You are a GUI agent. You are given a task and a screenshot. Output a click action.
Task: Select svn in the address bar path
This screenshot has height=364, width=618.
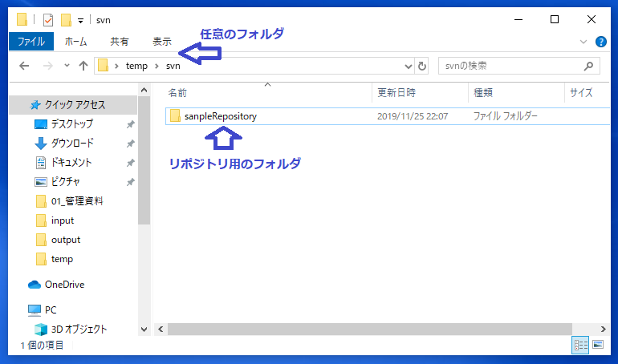173,66
